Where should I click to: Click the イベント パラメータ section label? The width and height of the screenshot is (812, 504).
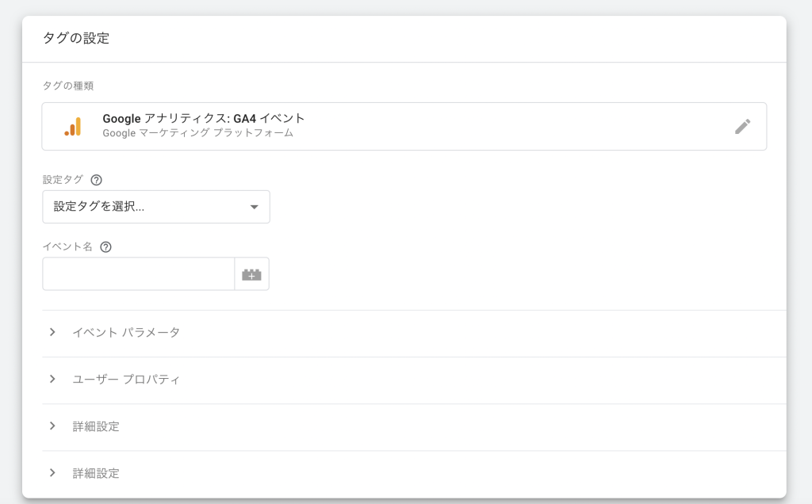pos(126,333)
